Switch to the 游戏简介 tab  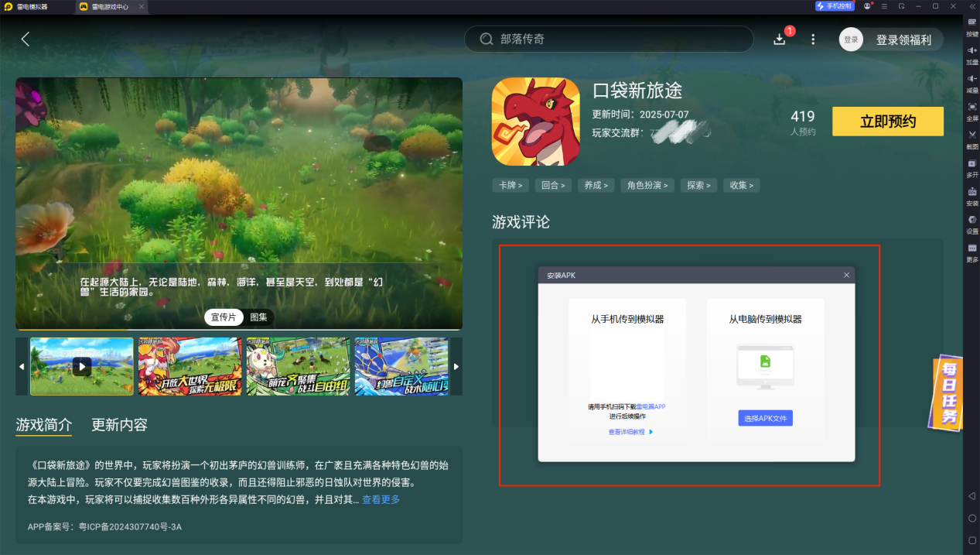tap(44, 425)
